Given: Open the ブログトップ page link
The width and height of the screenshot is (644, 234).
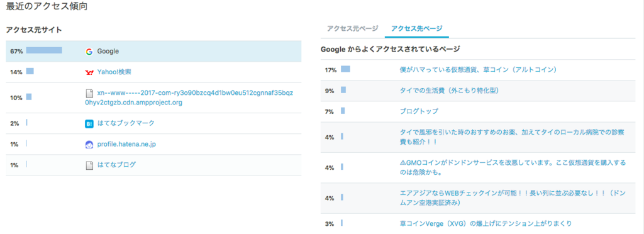Looking at the screenshot, I should click(x=419, y=111).
